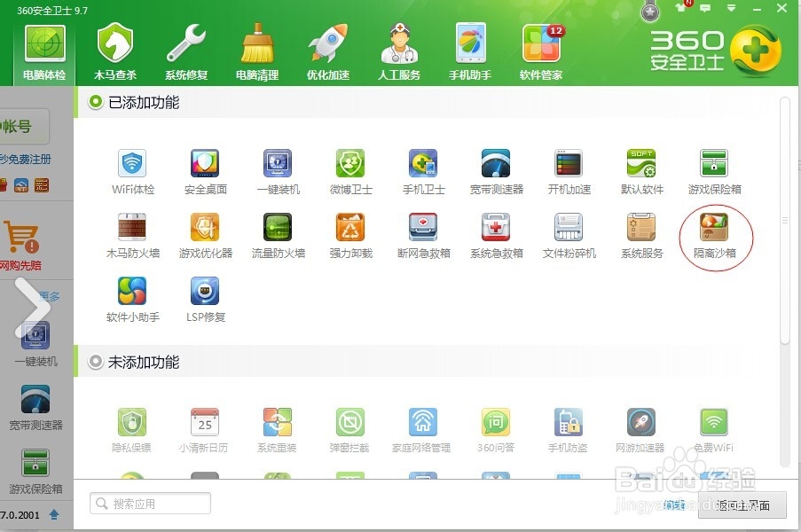Click the function list vertical scrollbar
Viewport: 801px width, 532px height.
click(785, 220)
